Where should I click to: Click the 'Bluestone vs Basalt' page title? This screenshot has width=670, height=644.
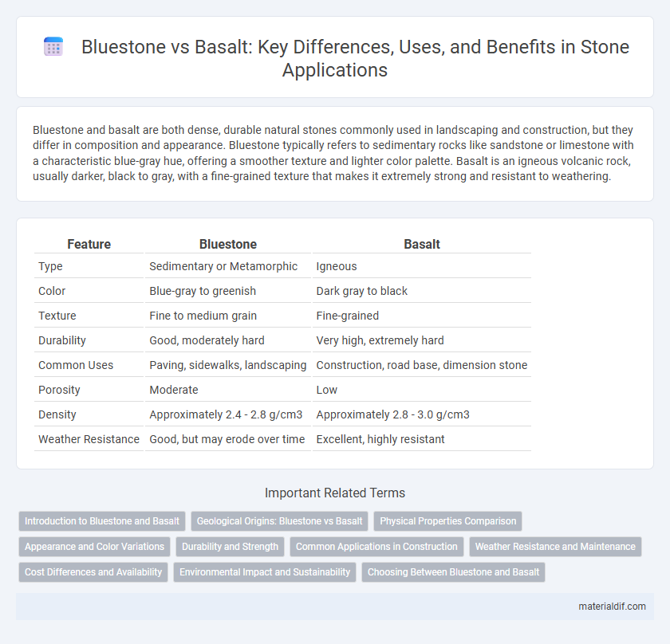pyautogui.click(x=355, y=58)
